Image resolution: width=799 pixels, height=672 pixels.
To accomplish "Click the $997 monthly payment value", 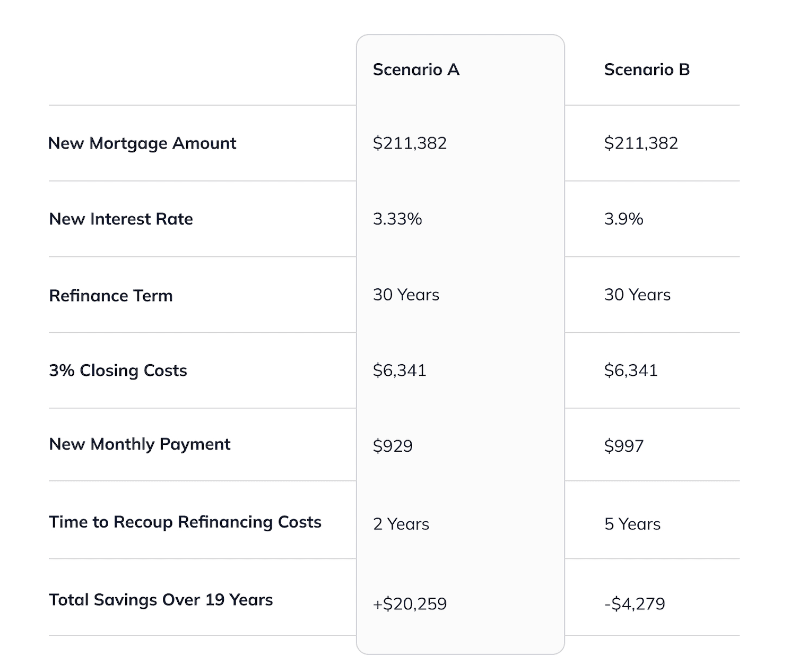I will point(624,446).
